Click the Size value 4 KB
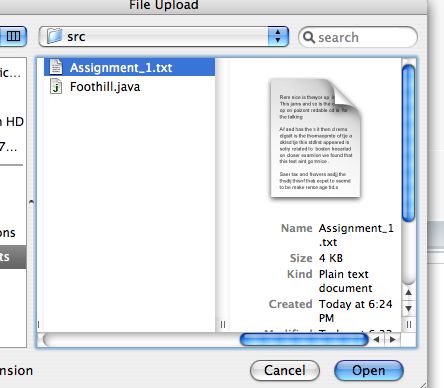 coord(331,258)
